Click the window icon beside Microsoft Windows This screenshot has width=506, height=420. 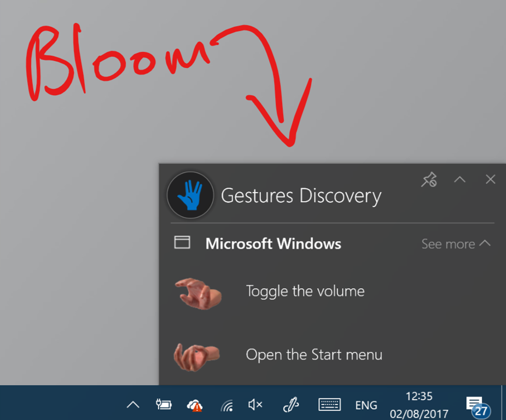tap(182, 242)
